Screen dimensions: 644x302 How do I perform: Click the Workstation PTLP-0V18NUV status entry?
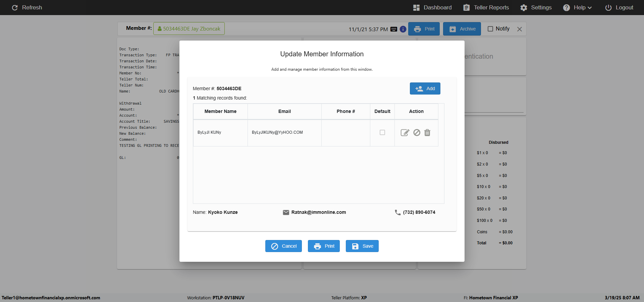tap(216, 298)
